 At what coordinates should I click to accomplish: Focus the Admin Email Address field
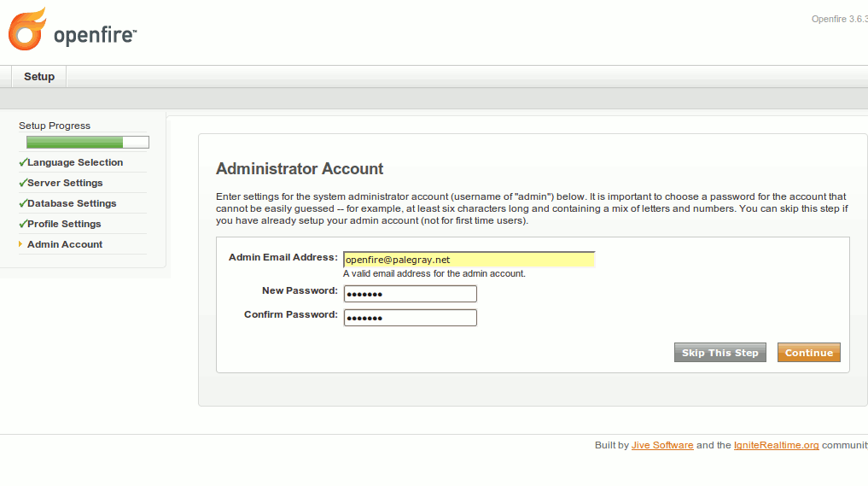click(x=469, y=260)
